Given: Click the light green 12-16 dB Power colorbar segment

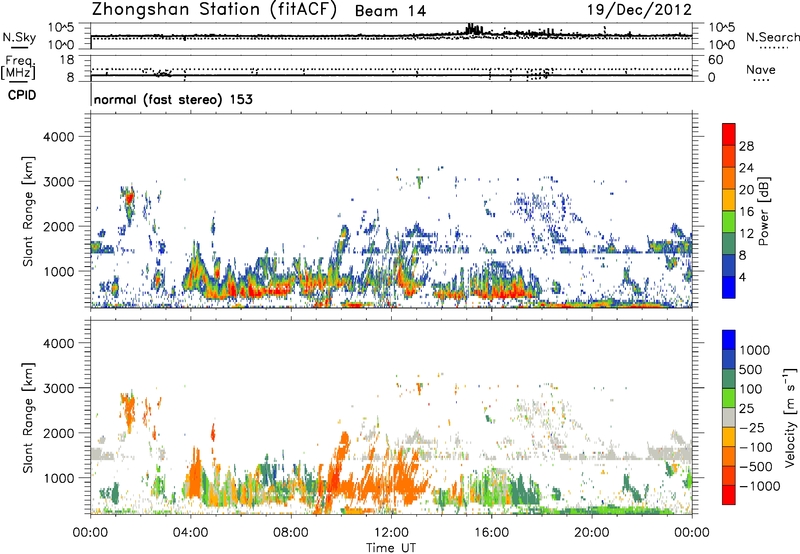Looking at the screenshot, I should pyautogui.click(x=729, y=221).
